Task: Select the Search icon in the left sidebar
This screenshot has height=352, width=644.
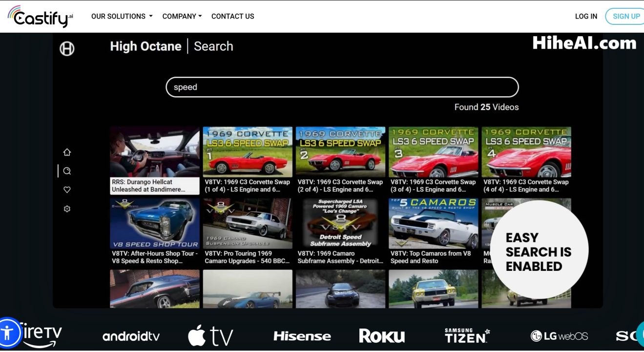Action: pos(67,171)
